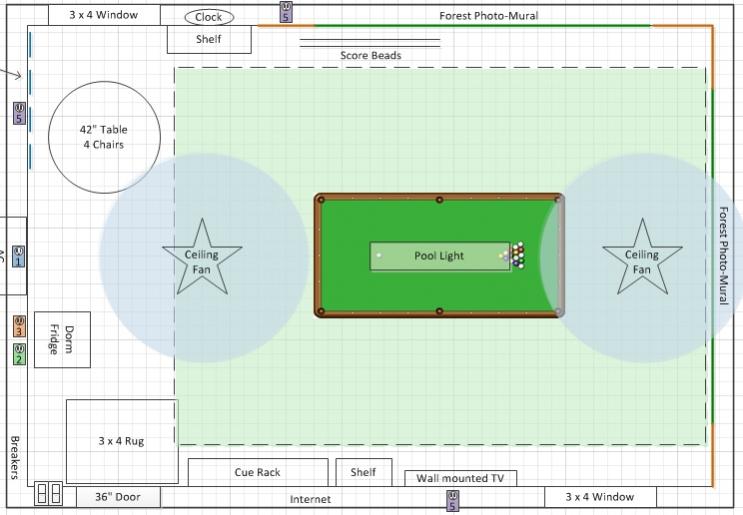
Task: Select the green outlet icon labeled 2
Action: [x=19, y=353]
